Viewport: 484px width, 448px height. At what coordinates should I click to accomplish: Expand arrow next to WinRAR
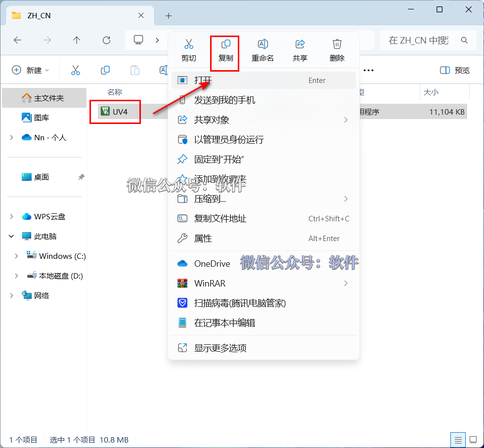[x=346, y=284]
